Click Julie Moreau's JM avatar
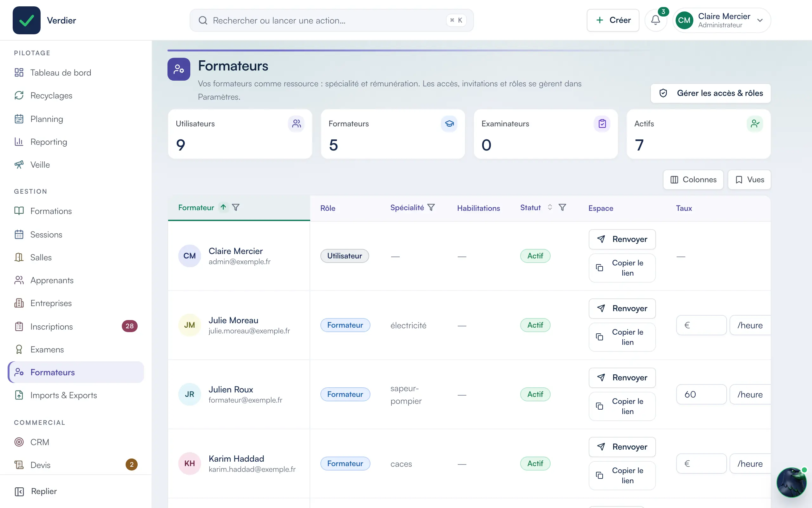 tap(190, 325)
